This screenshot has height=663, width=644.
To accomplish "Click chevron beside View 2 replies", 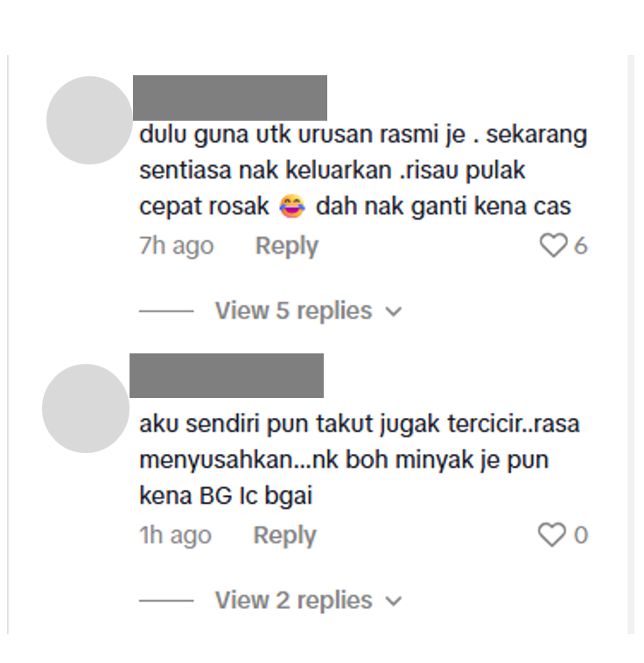I will click(x=394, y=601).
